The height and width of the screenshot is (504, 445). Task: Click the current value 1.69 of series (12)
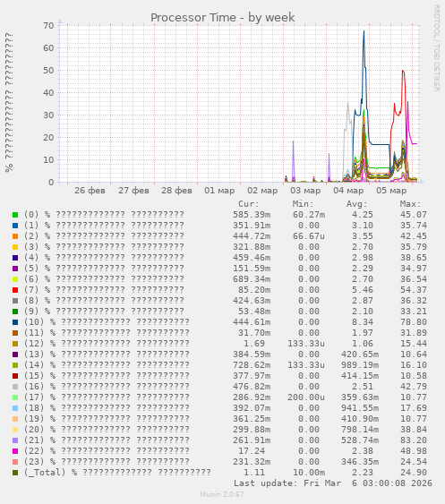pos(254,344)
